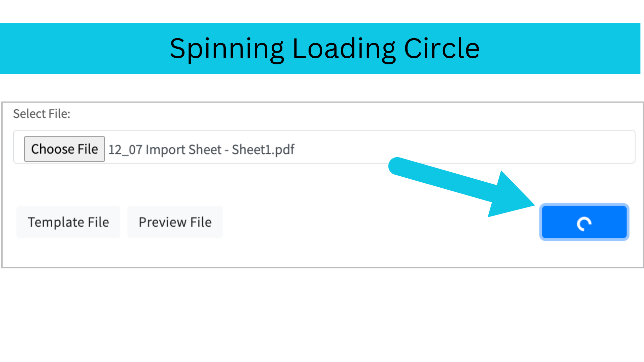Click the word 'Loading' in the heading
Screen dimensions: 644x362
(344, 49)
